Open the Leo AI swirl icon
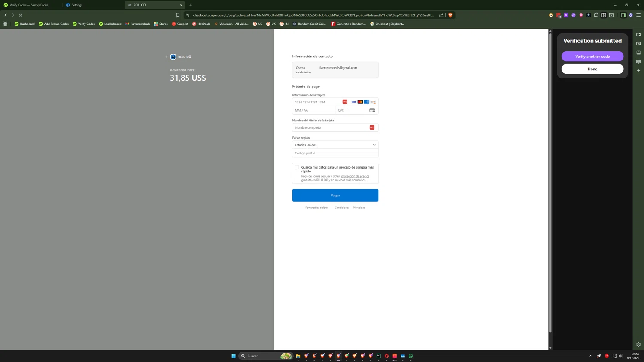This screenshot has width=644, height=362. (631, 15)
